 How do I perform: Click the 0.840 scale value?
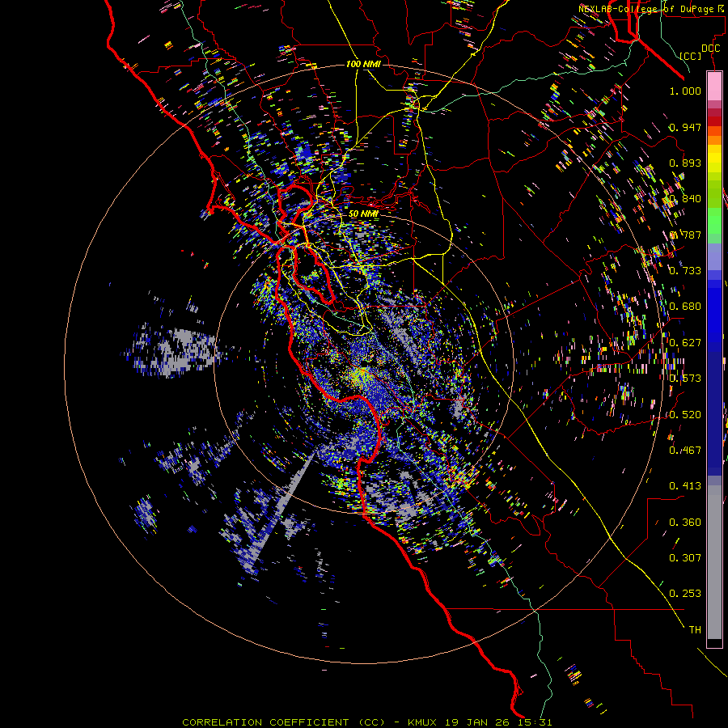click(685, 199)
